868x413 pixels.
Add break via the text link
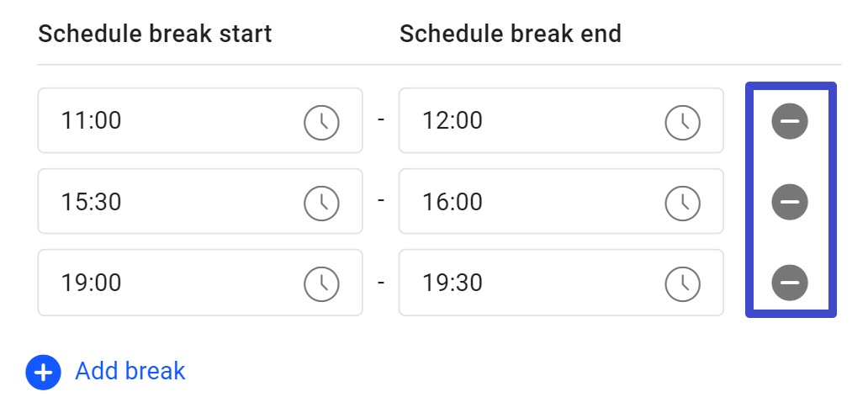coord(130,371)
